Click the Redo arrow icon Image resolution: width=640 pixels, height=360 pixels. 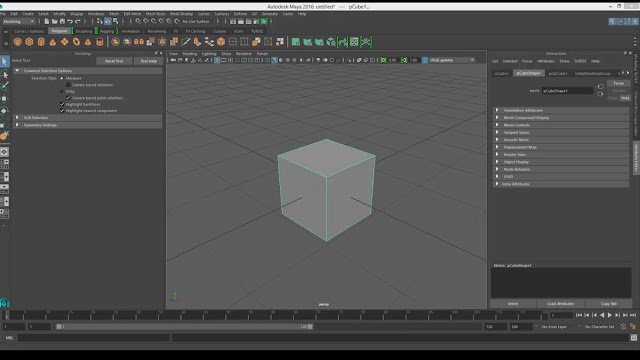coord(78,21)
